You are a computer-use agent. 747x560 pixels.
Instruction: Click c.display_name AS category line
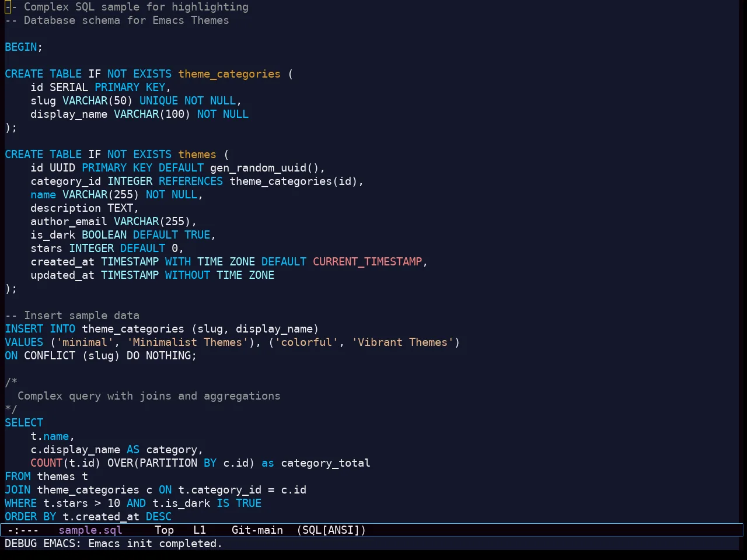point(117,450)
